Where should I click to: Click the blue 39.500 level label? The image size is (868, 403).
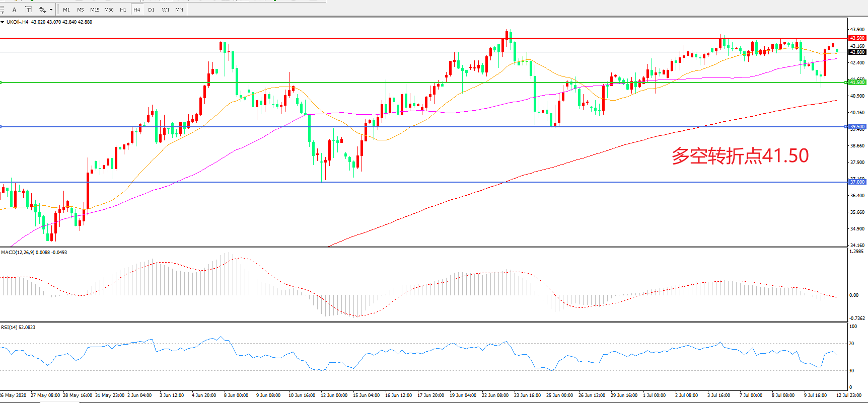pos(857,127)
